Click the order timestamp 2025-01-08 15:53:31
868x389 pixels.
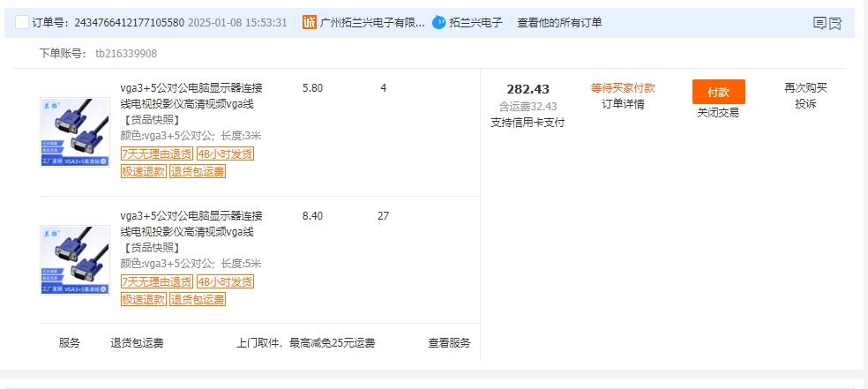tap(237, 23)
